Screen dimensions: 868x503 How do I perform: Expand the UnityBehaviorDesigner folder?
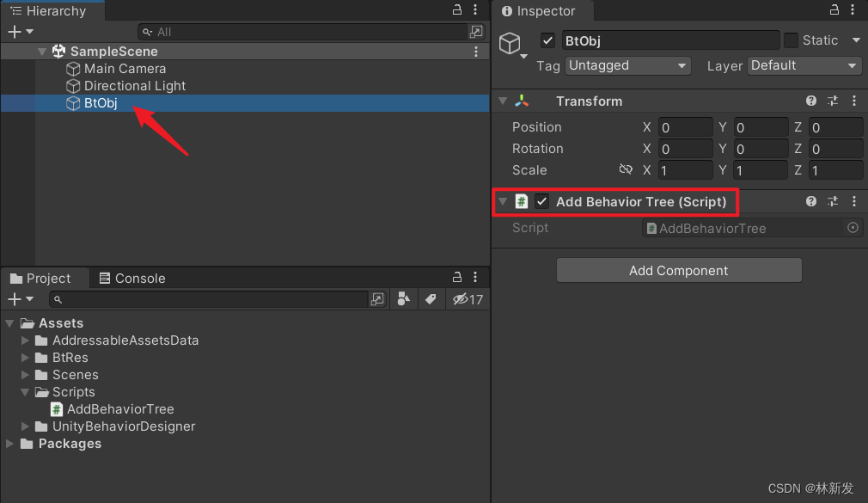[25, 426]
